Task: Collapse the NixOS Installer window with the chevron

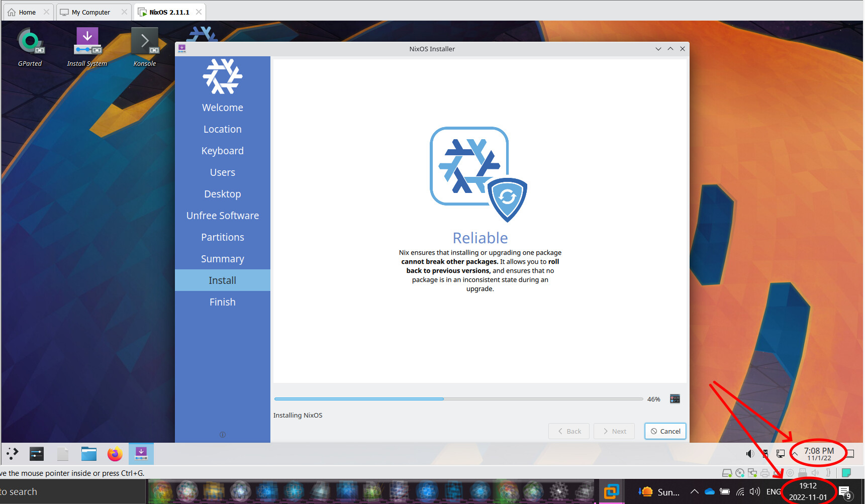Action: [x=658, y=49]
